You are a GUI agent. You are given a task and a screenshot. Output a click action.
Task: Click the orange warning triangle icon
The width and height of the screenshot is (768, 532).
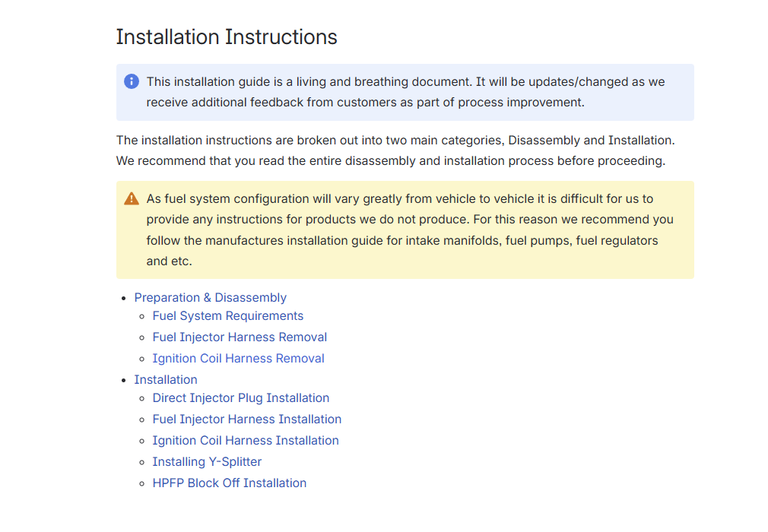click(132, 198)
